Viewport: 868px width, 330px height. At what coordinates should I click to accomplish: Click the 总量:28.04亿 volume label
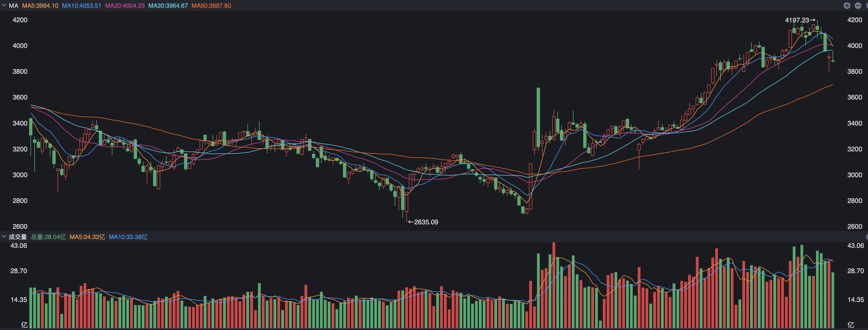point(48,237)
